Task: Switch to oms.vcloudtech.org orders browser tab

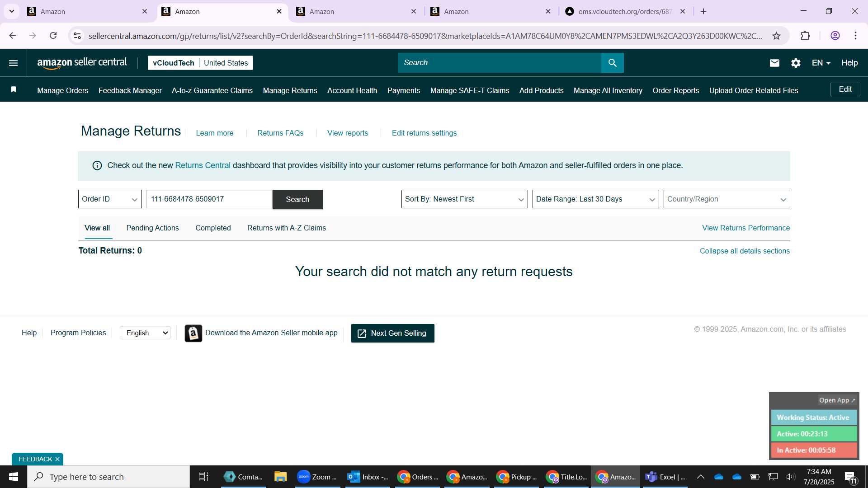Action: pos(625,11)
